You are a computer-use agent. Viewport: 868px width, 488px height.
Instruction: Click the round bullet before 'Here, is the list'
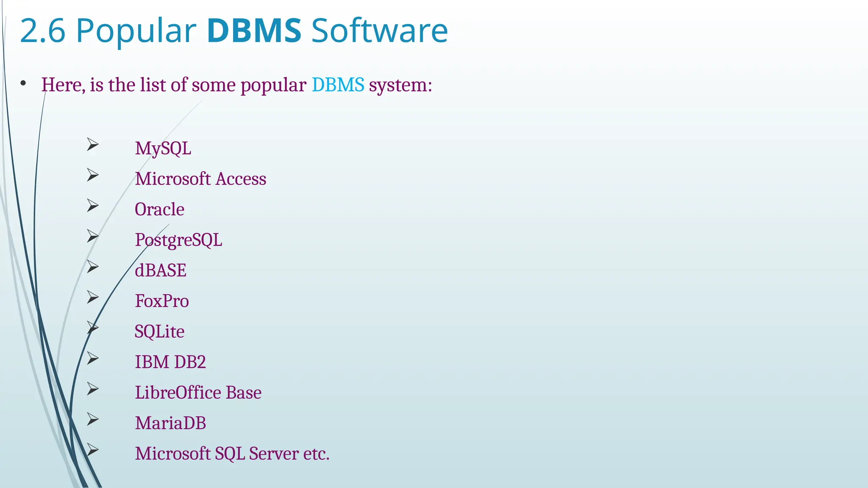pos(23,83)
